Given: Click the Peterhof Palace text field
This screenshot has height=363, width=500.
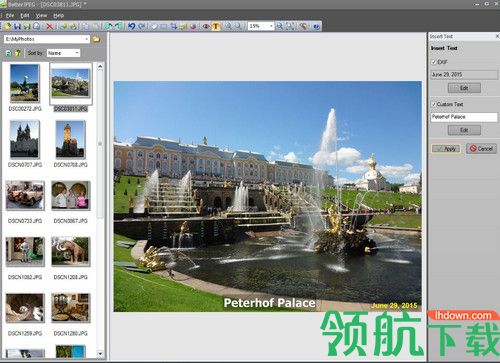Looking at the screenshot, I should pyautogui.click(x=464, y=117).
